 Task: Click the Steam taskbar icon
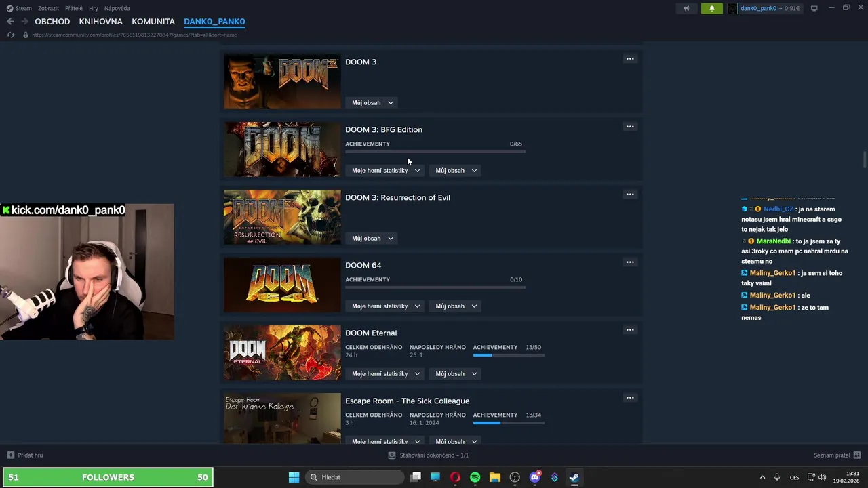click(x=574, y=477)
